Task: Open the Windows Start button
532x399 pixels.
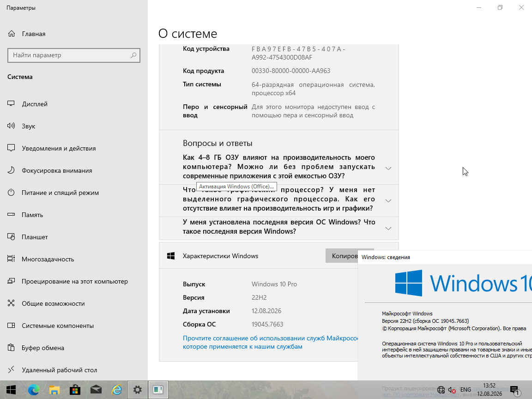Action: 11,390
